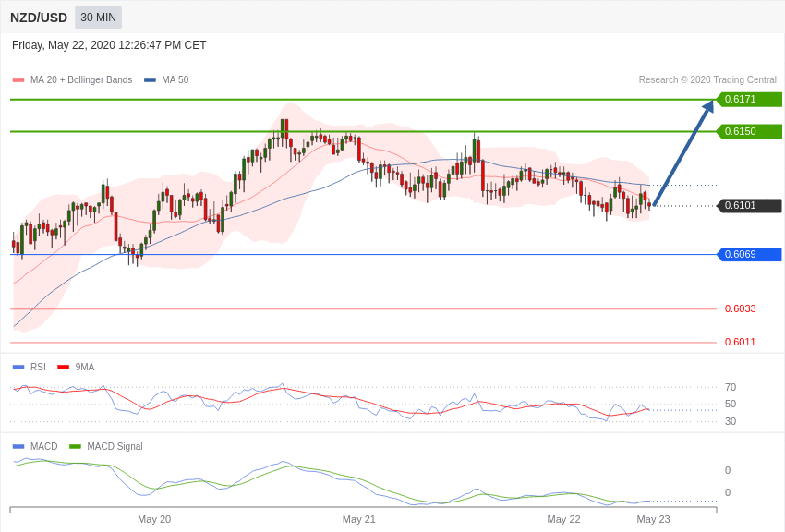785x532 pixels.
Task: Click the red 0.6033 support level label
Action: pos(741,308)
